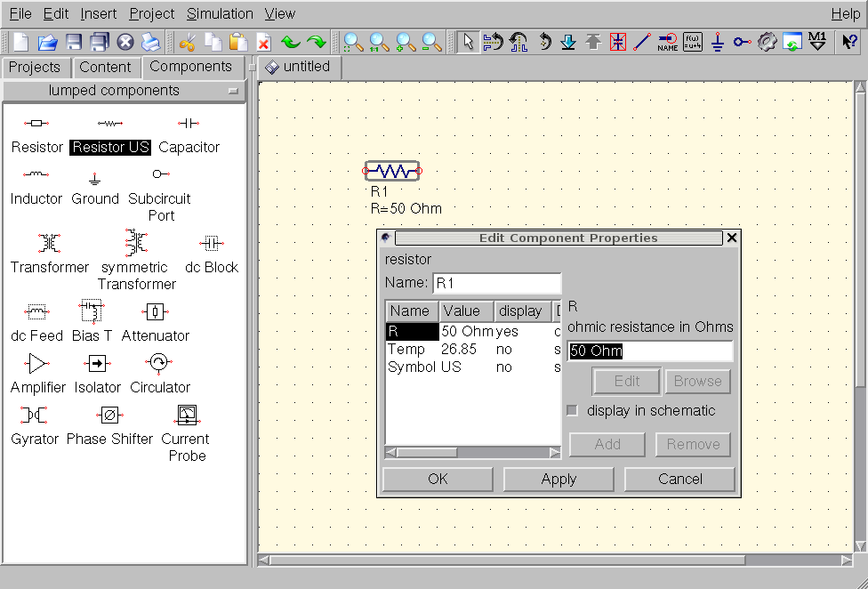Insert Ground symbol from toolbar

pyautogui.click(x=718, y=42)
